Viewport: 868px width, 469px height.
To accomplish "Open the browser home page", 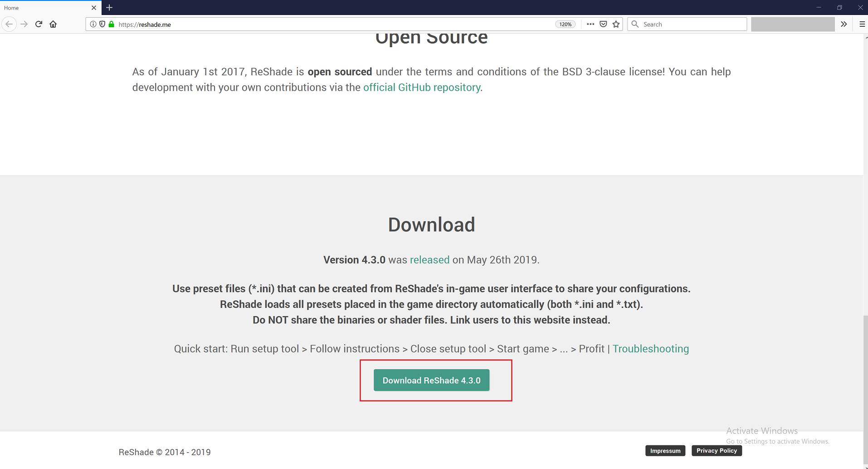I will (53, 24).
